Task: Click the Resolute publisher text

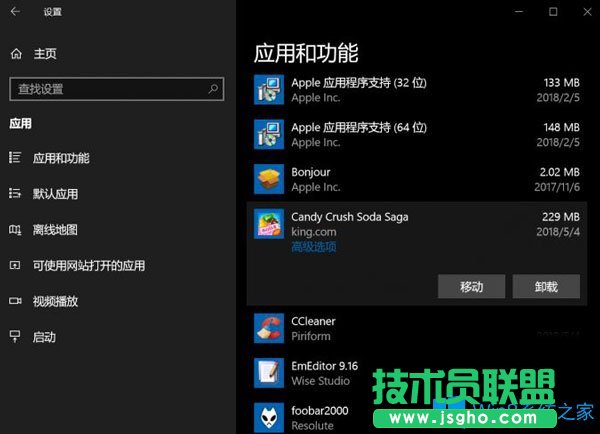Action: [x=312, y=426]
